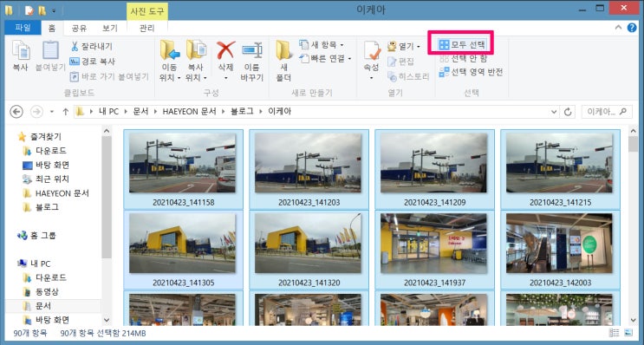
Task: Click the 이케아 search box
Action: coord(606,112)
